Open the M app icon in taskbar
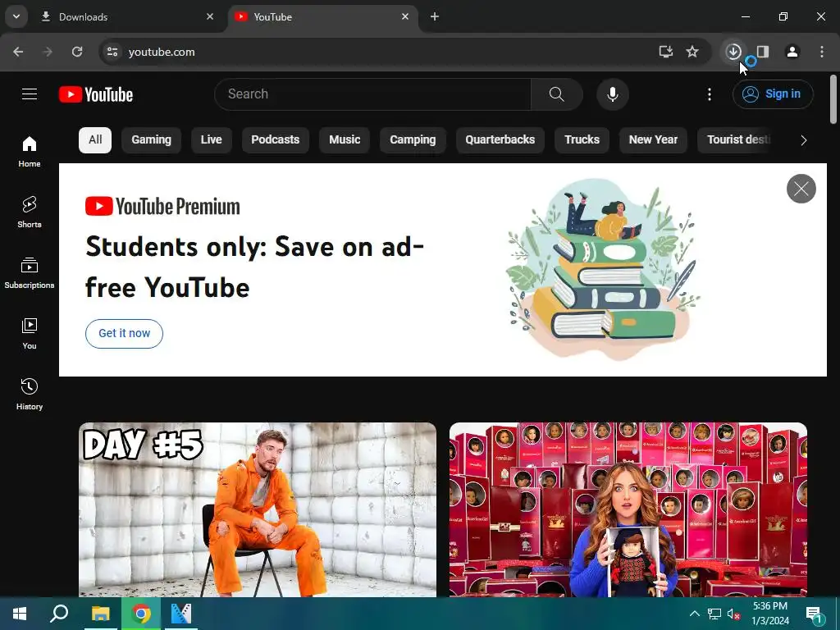The height and width of the screenshot is (630, 840). pyautogui.click(x=181, y=614)
